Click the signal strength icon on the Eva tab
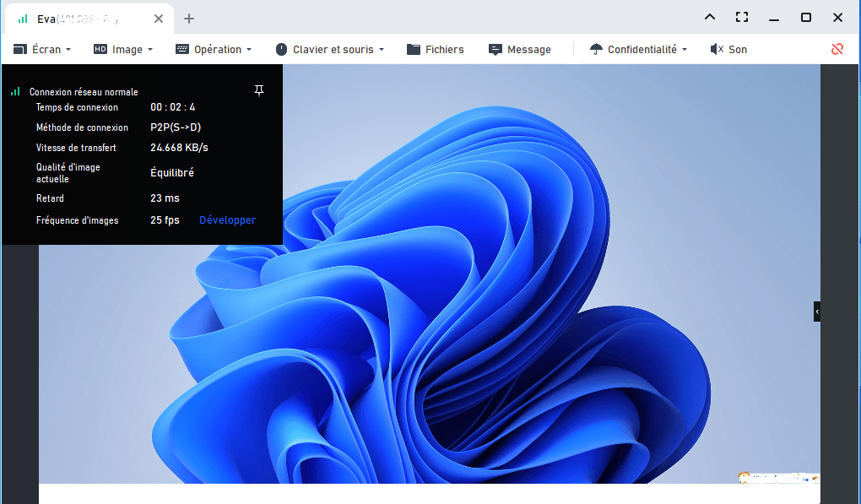Image resolution: width=861 pixels, height=504 pixels. click(23, 19)
